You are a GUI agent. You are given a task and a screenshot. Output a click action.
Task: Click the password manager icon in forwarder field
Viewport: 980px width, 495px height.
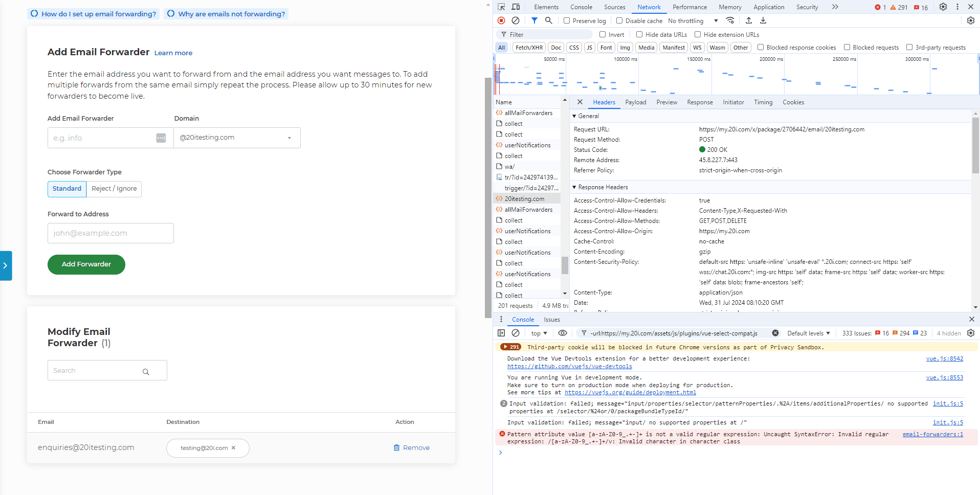161,138
